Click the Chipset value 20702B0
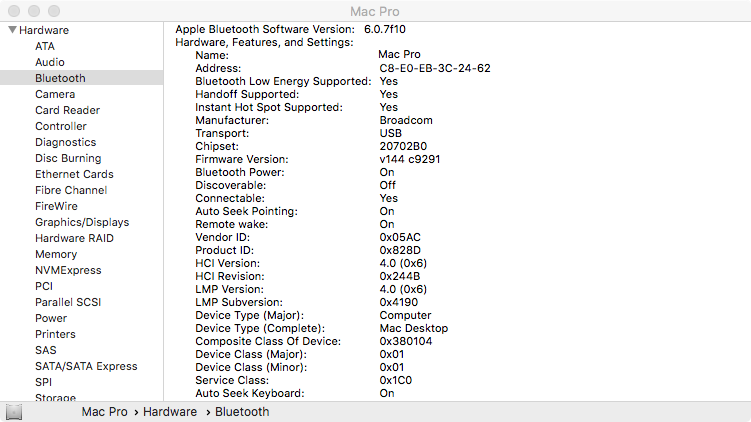 403,146
